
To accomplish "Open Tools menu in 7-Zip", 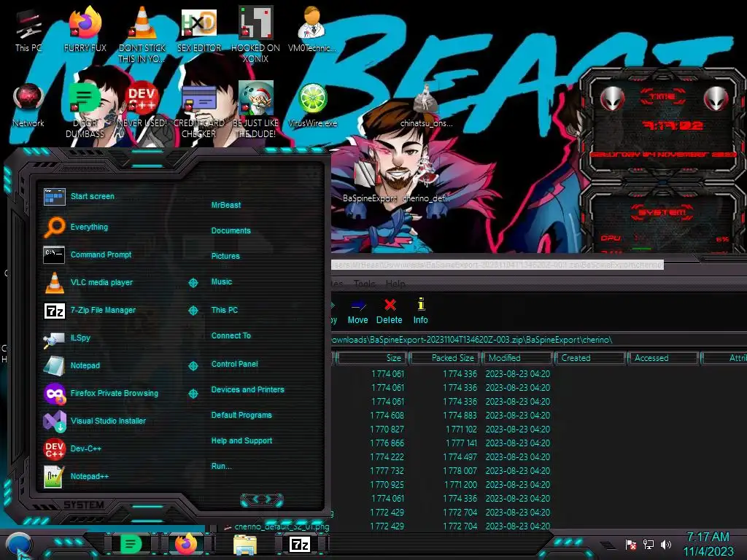I will point(365,284).
